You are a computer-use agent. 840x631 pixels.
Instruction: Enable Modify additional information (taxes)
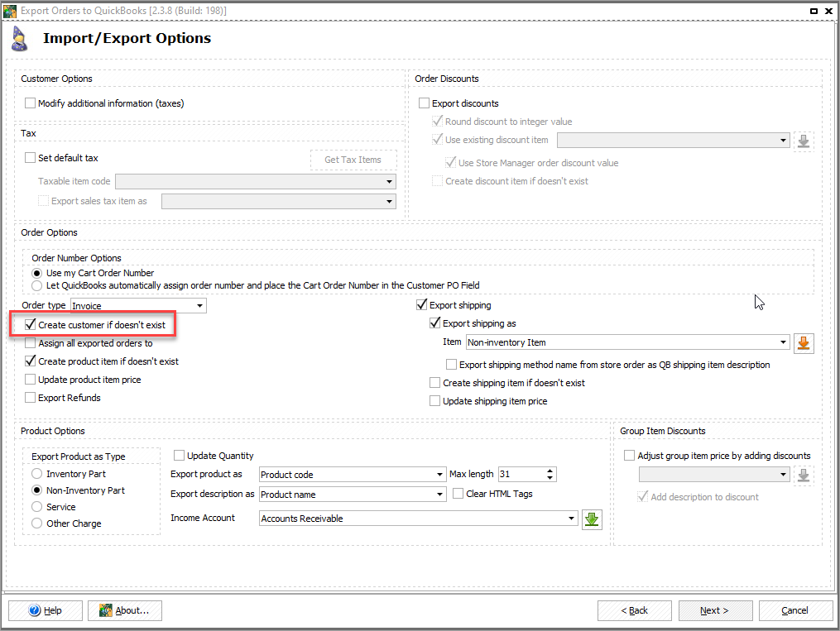click(31, 103)
